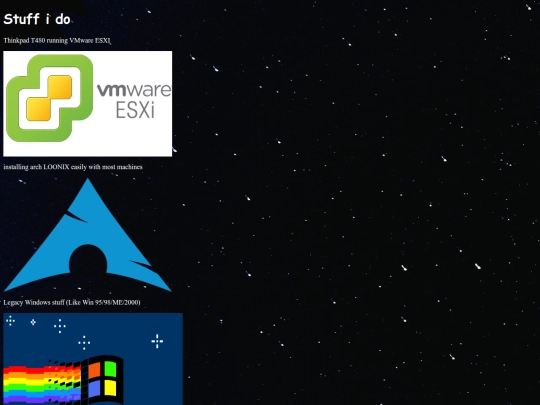Click the VMware ESXi logo image
Screen dimensions: 540x405
pyautogui.click(x=87, y=104)
